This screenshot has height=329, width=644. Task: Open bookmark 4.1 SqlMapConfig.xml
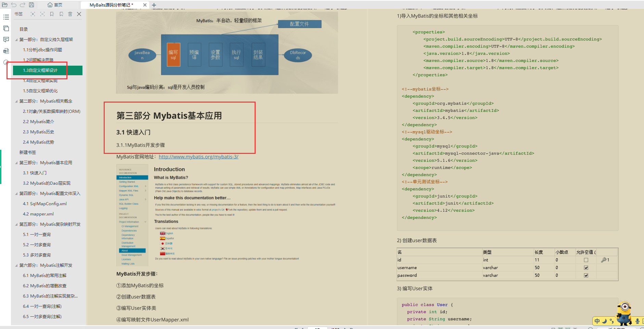(45, 204)
